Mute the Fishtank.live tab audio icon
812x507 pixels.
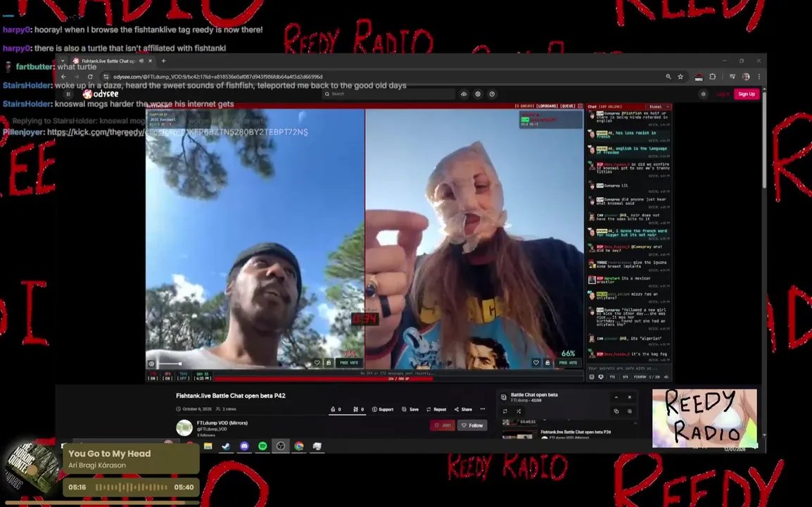(141, 61)
